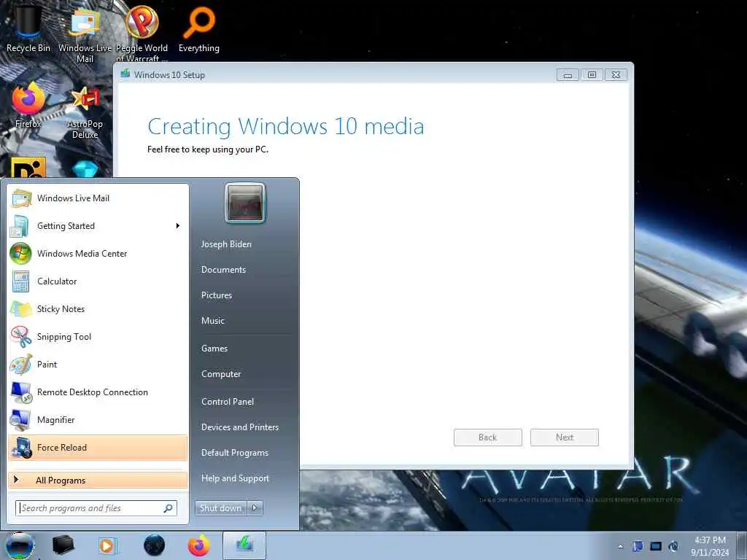The width and height of the screenshot is (747, 560).
Task: Expand All Programs list
Action: [98, 480]
